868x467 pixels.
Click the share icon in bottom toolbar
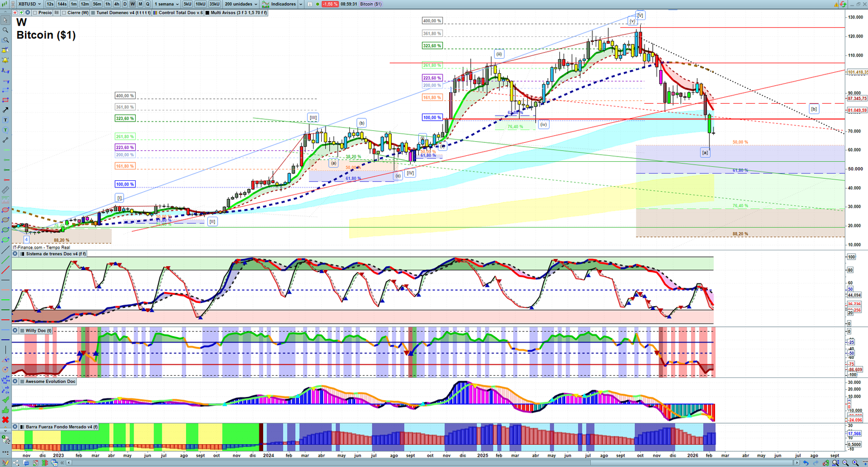[x=16, y=463]
